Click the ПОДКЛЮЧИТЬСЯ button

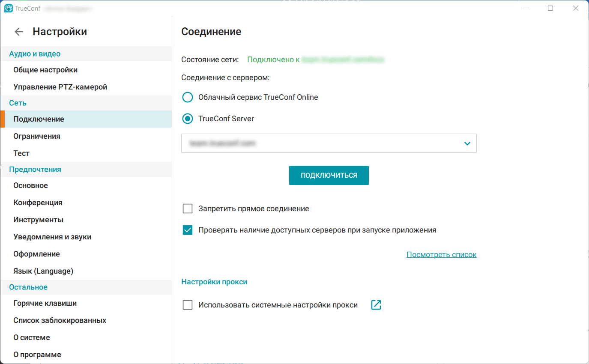329,176
